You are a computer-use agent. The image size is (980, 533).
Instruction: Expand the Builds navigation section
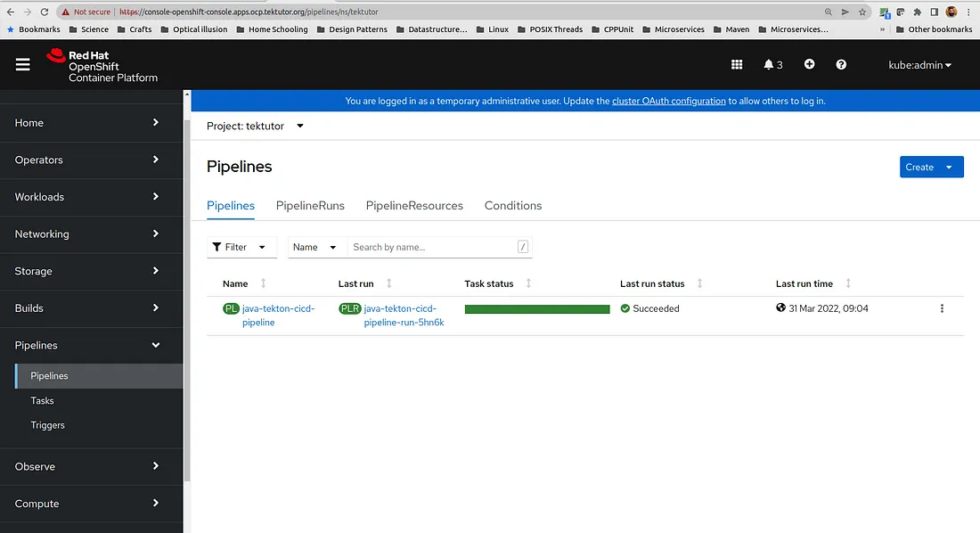pyautogui.click(x=91, y=307)
